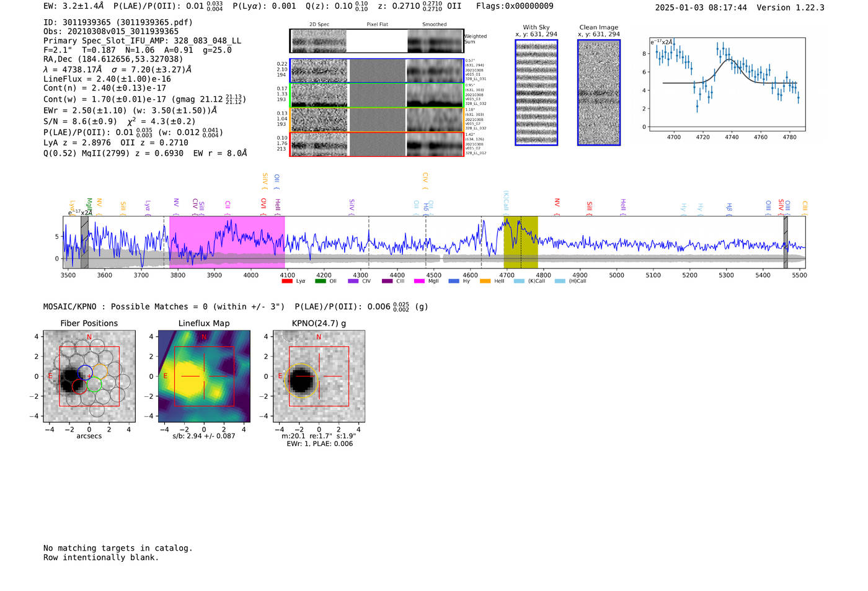Open the With Sky image thumbnail

pos(536,92)
